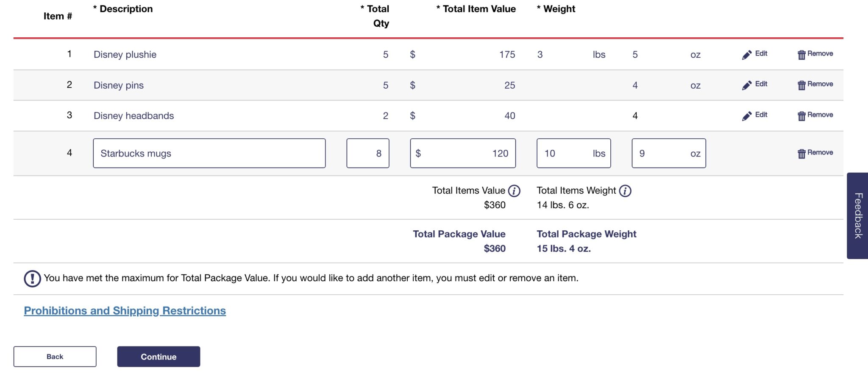The width and height of the screenshot is (868, 377).
Task: Go Back to previous step
Action: [x=55, y=357]
